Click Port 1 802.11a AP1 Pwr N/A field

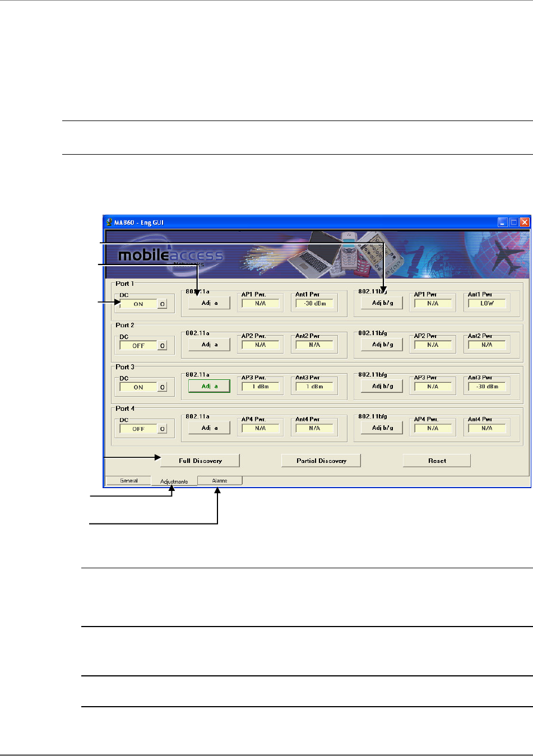click(261, 303)
